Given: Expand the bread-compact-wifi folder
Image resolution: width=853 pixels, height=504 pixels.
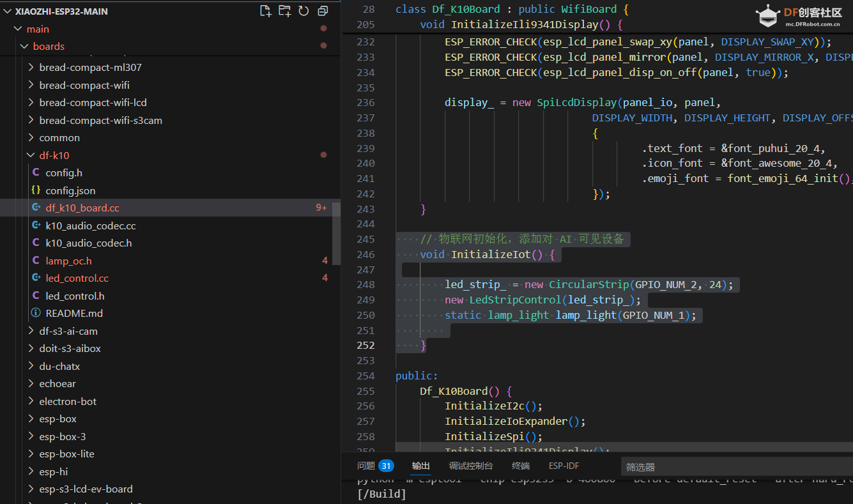Looking at the screenshot, I should 31,85.
